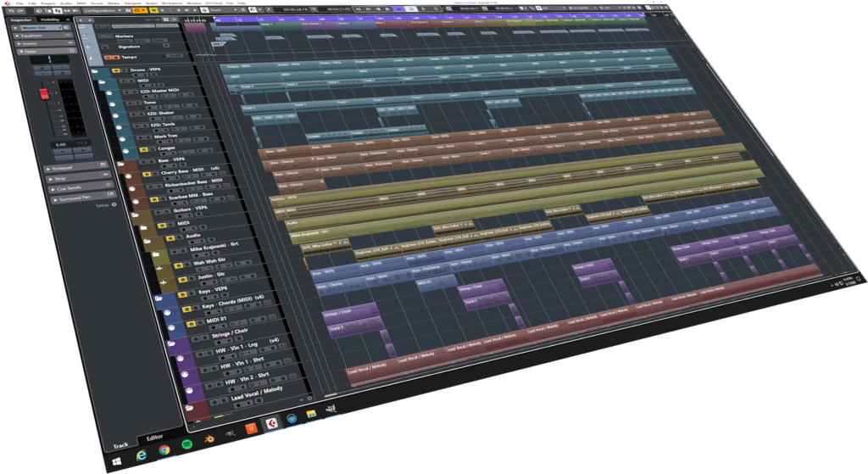Screen dimensions: 868x474
Task: Toggle mute on the Justin - Gtr track
Action: (x=183, y=280)
